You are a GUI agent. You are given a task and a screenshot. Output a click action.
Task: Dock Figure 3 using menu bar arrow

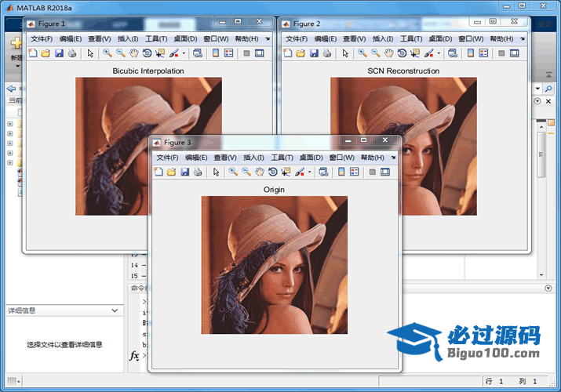coord(393,158)
